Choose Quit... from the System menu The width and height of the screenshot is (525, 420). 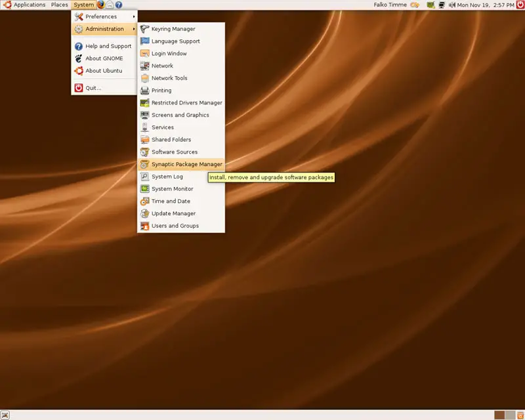[x=104, y=88]
